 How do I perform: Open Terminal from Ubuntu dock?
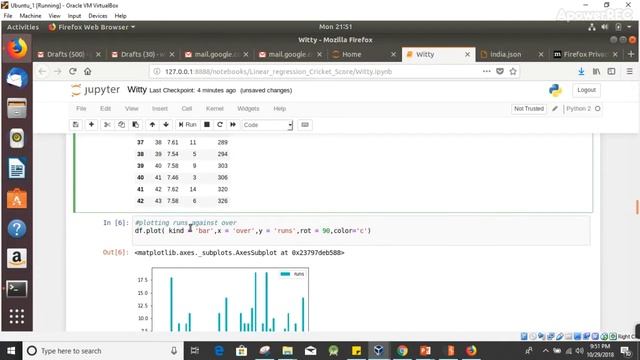tap(17, 289)
